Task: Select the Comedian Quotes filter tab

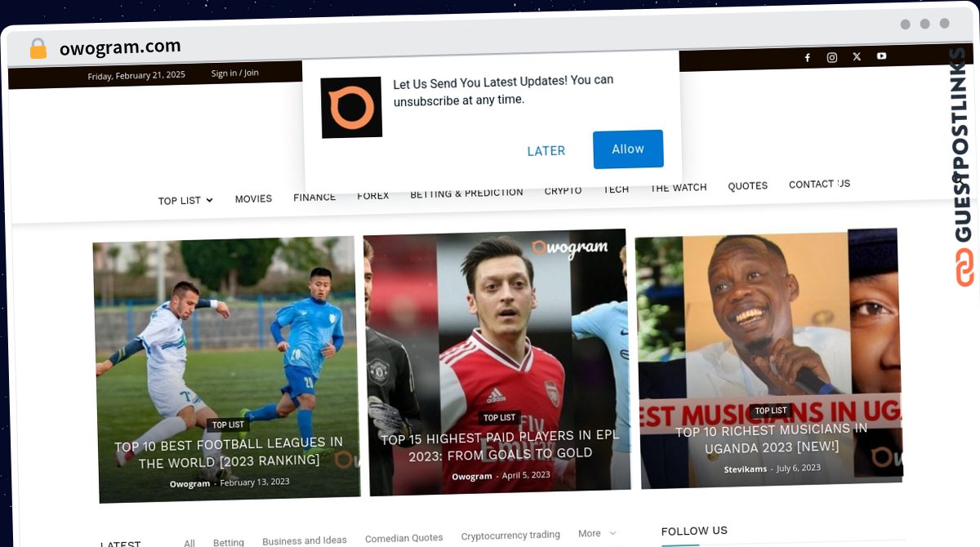Action: [x=403, y=538]
